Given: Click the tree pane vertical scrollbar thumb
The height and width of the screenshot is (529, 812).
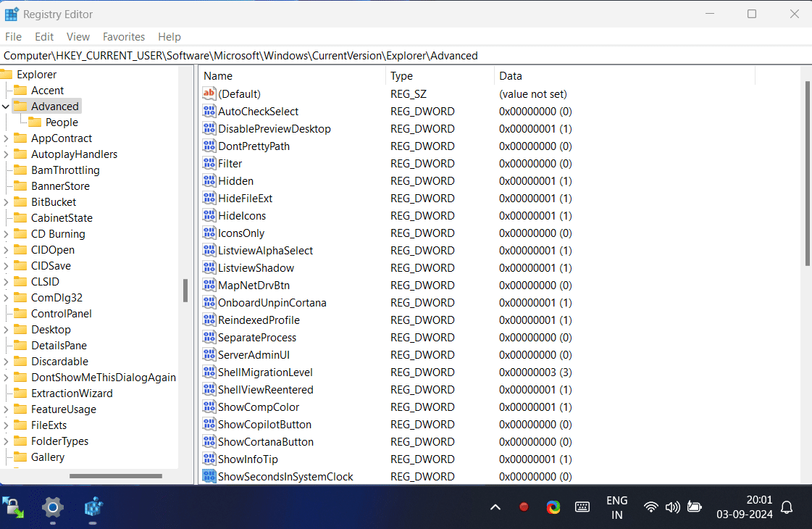Looking at the screenshot, I should (x=185, y=290).
